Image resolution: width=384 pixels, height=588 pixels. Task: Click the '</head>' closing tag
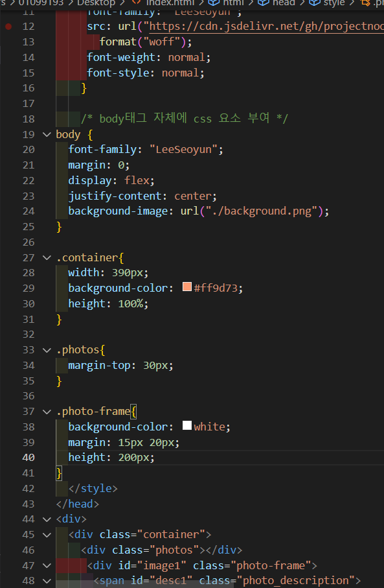tap(78, 504)
